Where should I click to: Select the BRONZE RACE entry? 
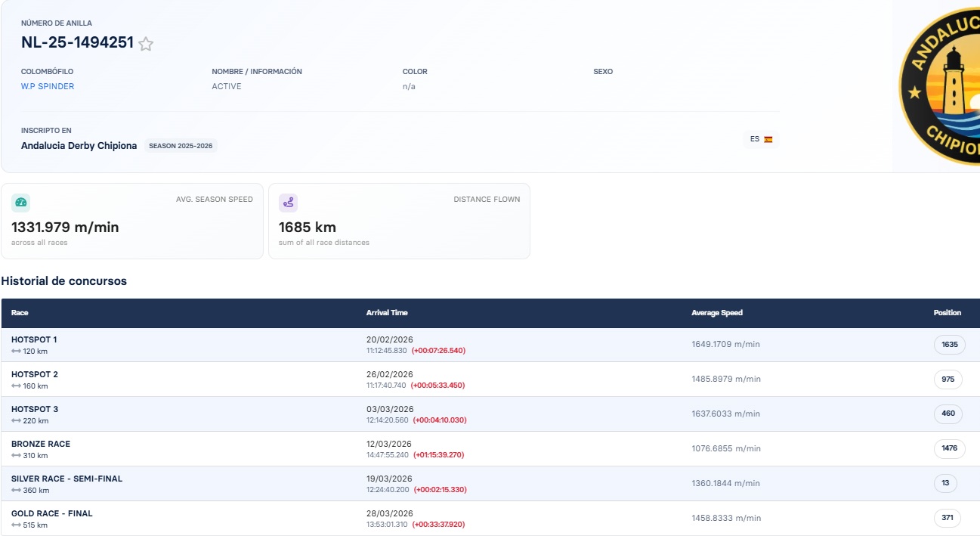click(x=490, y=449)
